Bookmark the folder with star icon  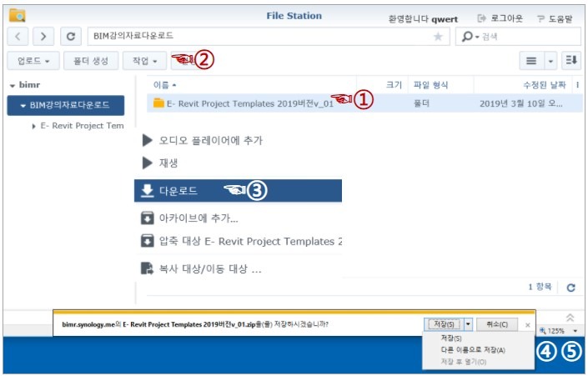click(x=438, y=37)
